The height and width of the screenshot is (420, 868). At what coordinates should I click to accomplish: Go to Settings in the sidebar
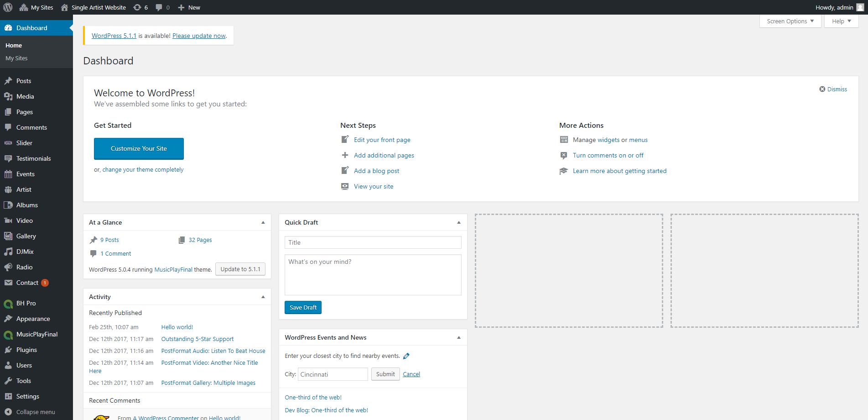27,396
